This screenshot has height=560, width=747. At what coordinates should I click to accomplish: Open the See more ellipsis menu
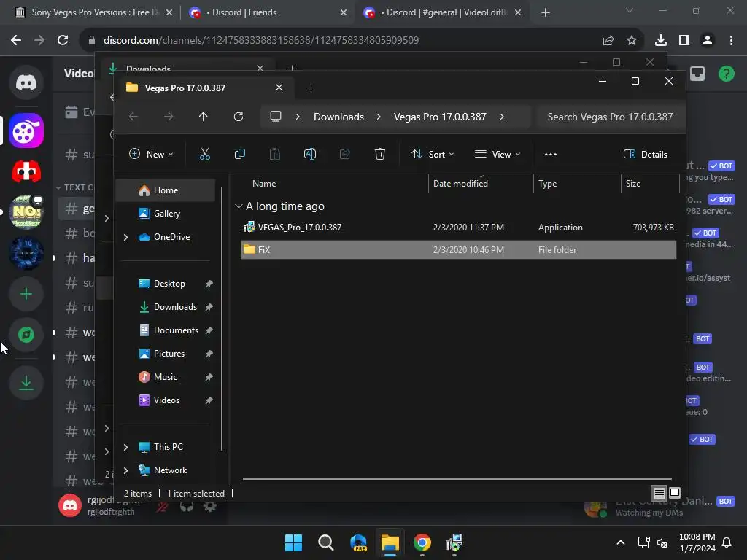coord(550,155)
